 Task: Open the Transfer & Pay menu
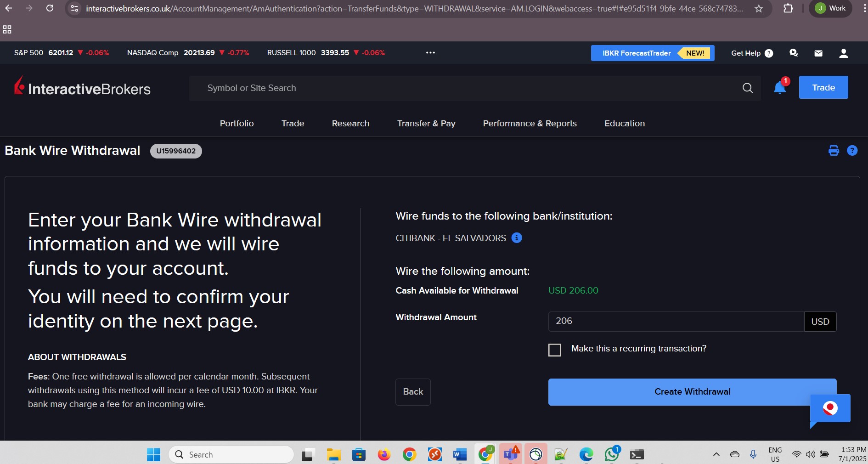click(426, 124)
